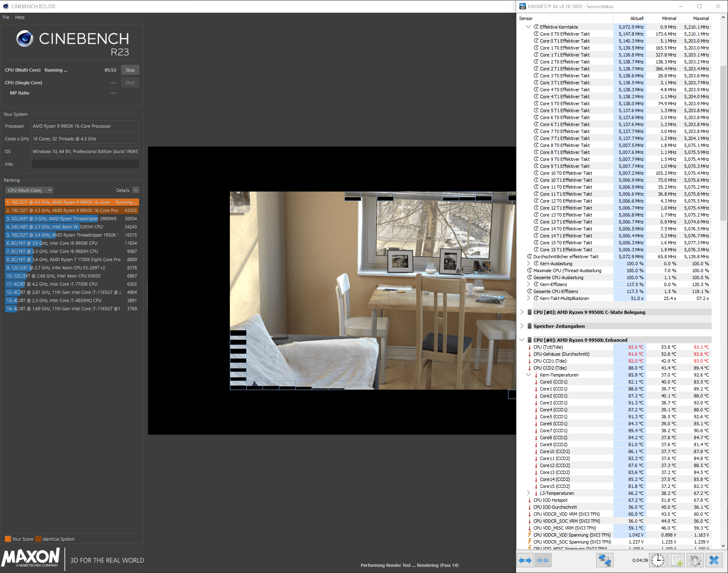This screenshot has width=728, height=573.
Task: Select the Intel Core i7-7700K ranking row
Action: tap(72, 284)
